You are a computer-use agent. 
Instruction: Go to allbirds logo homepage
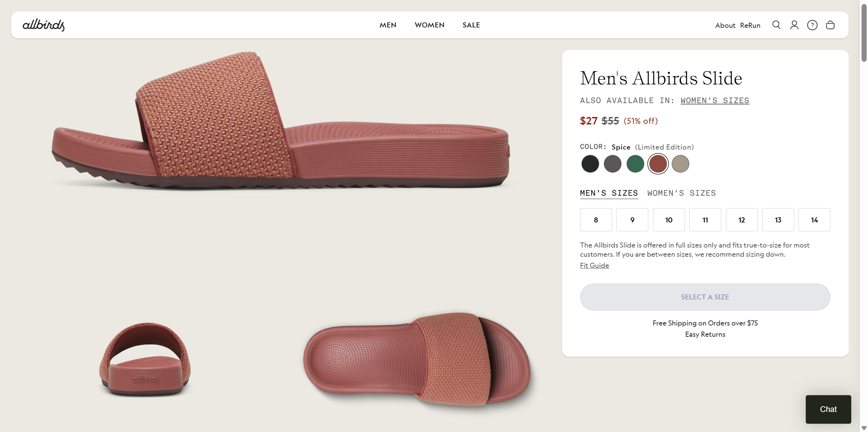coord(44,25)
